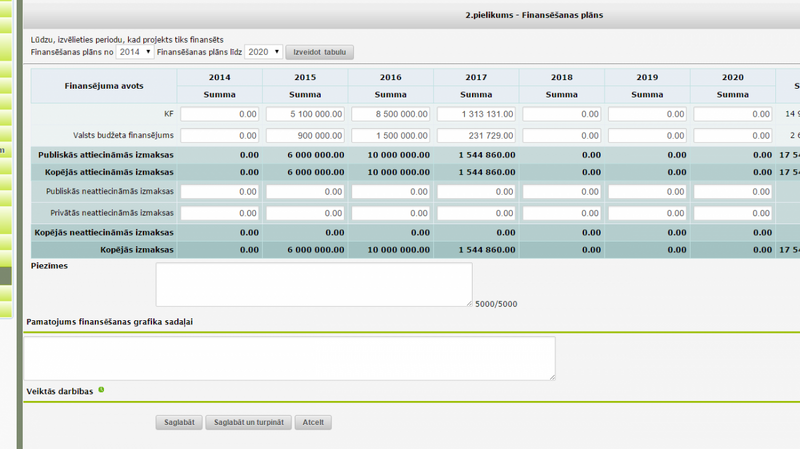Click the Izveidot tabulu button

(319, 52)
